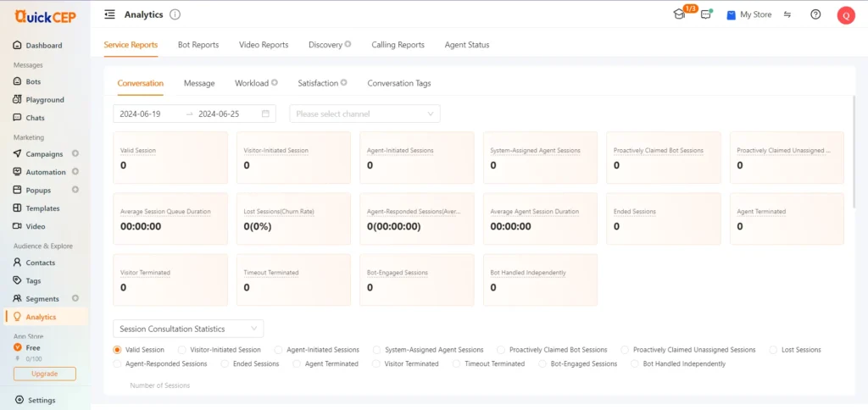Select the Visitor Terminated radio button
Image resolution: width=868 pixels, height=410 pixels.
[x=376, y=363]
